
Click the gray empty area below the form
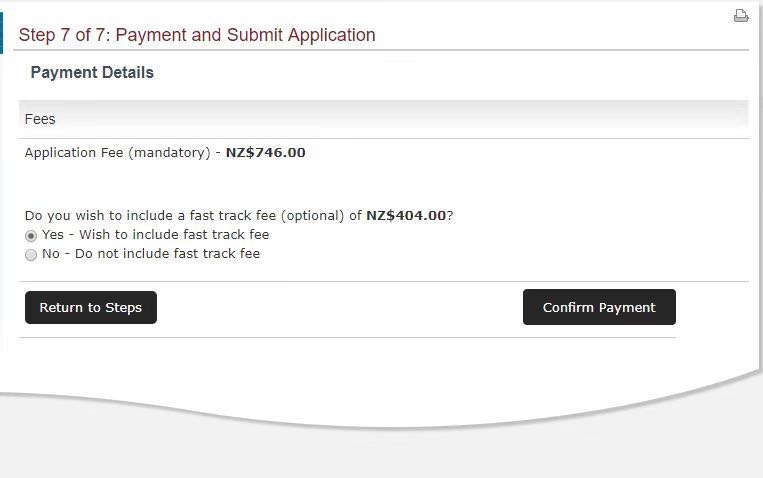coord(380,450)
